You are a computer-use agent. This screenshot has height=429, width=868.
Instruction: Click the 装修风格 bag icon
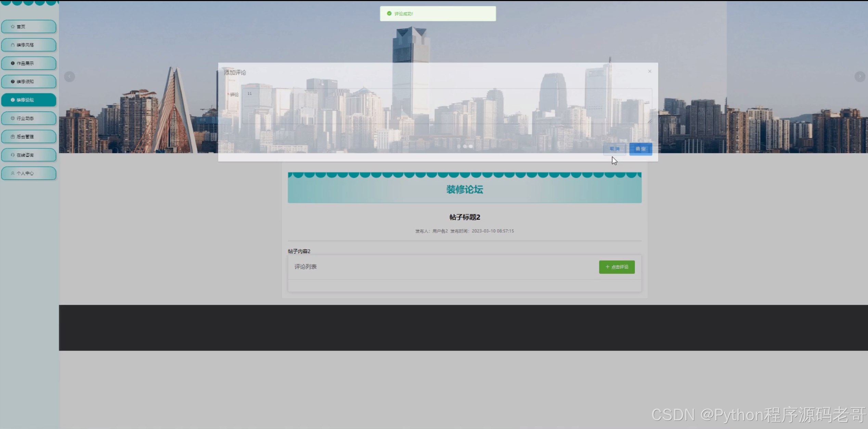(x=13, y=45)
